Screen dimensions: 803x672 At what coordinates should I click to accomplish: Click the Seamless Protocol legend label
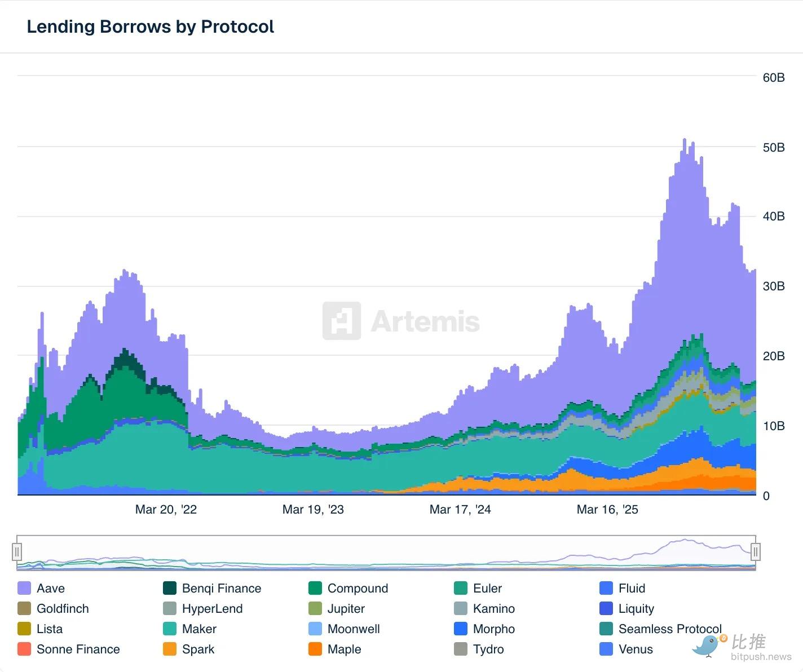pos(669,629)
